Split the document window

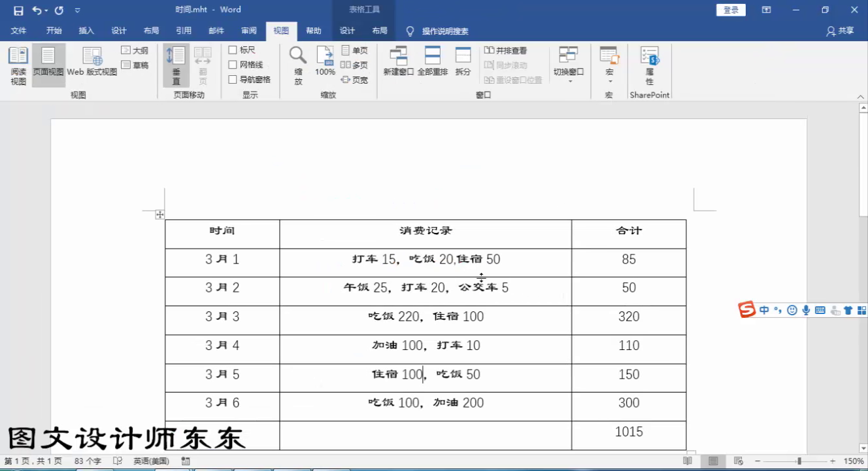point(463,62)
